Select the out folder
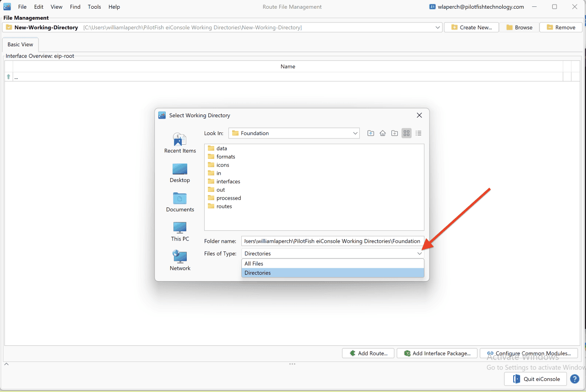Viewport: 586px width, 392px height. [216, 190]
